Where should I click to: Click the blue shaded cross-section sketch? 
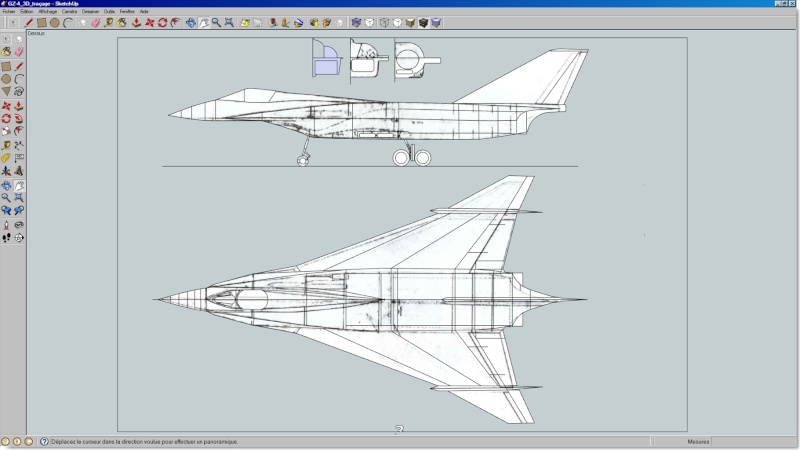(x=327, y=58)
